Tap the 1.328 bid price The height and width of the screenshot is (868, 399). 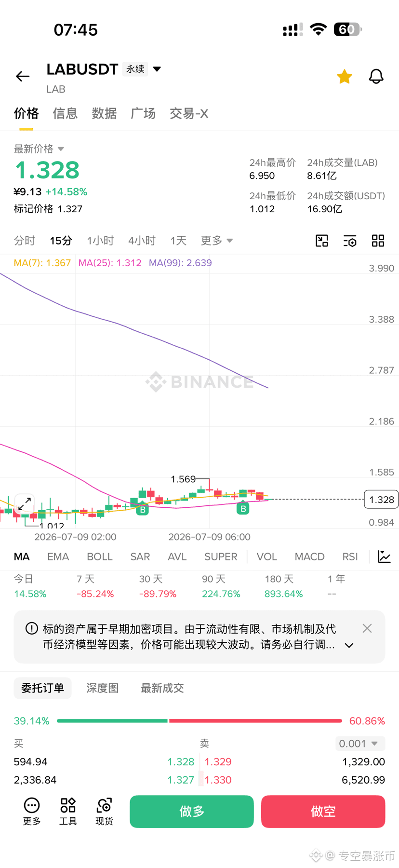coord(181,762)
